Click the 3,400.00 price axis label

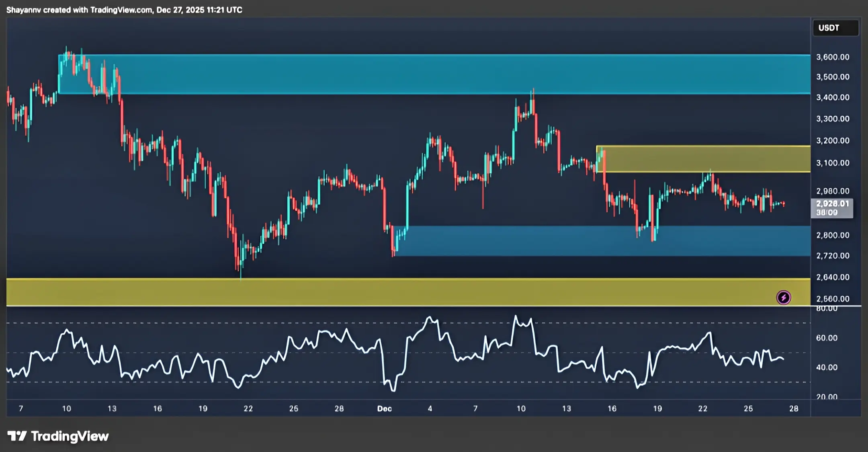[x=833, y=97]
